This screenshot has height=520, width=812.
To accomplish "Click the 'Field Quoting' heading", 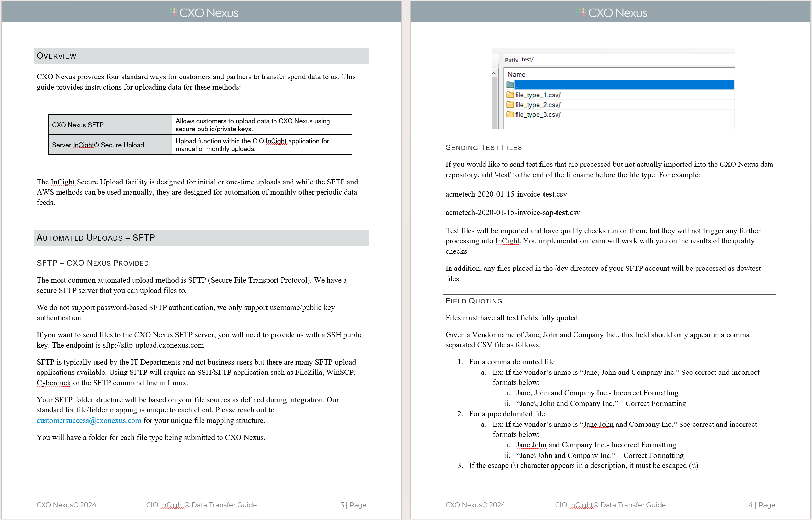I will [x=474, y=301].
